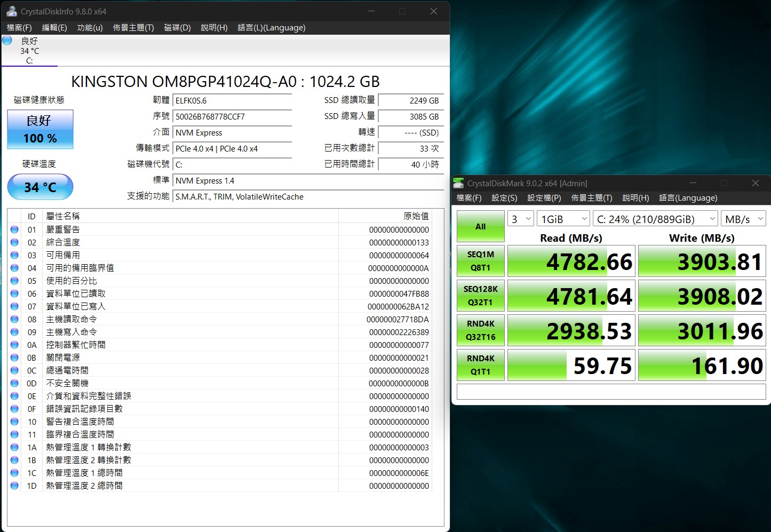Click the 良好 100 % health status button
Image resolution: width=771 pixels, height=532 pixels.
tap(40, 130)
